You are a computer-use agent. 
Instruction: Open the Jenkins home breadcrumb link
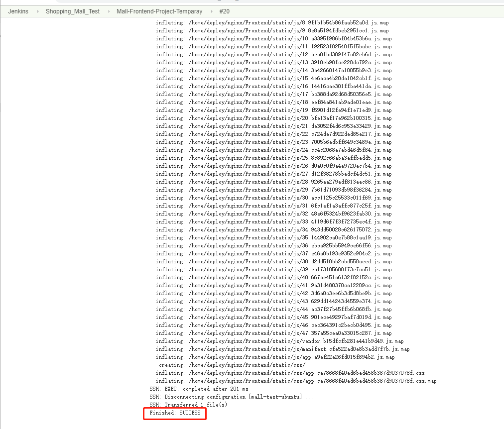18,11
